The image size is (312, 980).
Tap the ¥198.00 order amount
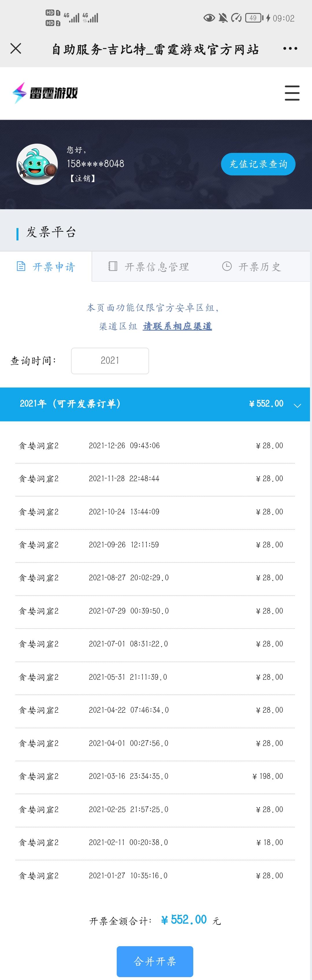[268, 777]
